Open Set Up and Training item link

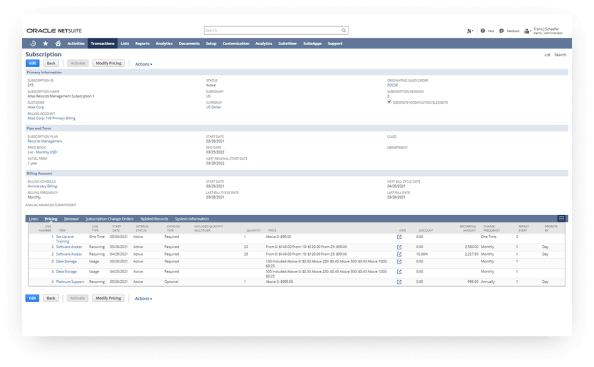coord(64,239)
